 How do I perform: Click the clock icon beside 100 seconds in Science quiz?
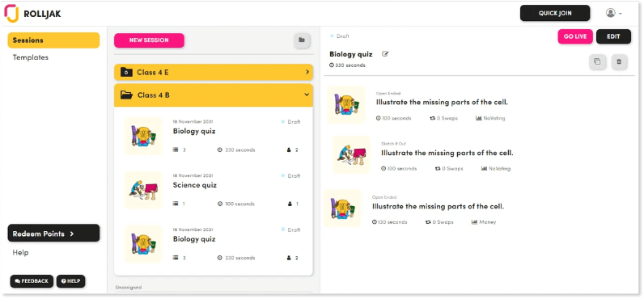[x=220, y=204]
